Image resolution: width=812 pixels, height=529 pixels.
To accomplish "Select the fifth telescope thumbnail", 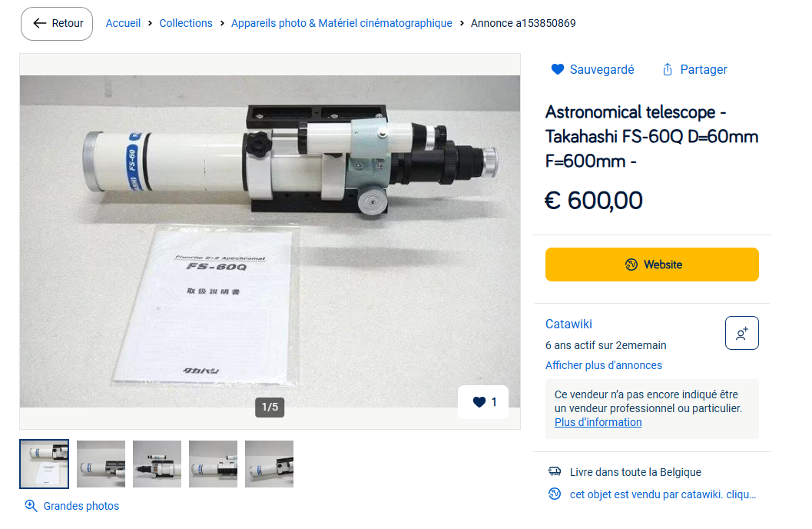I will tap(270, 464).
